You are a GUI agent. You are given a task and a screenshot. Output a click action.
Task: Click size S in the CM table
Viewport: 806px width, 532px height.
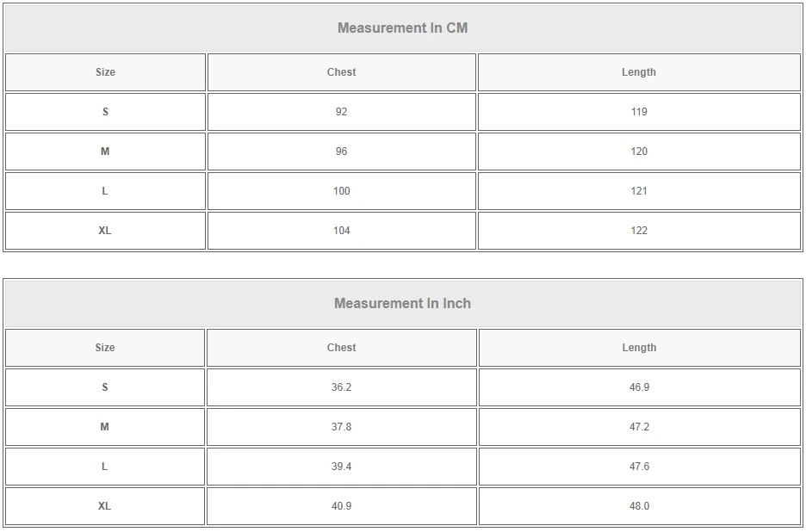tap(105, 112)
